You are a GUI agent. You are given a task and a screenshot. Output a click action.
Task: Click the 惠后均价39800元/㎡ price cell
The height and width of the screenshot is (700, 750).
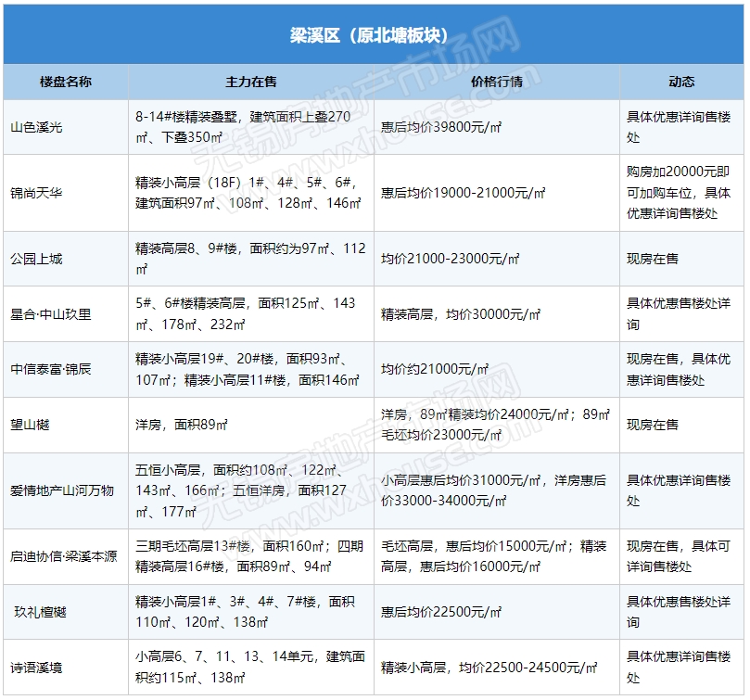442,127
